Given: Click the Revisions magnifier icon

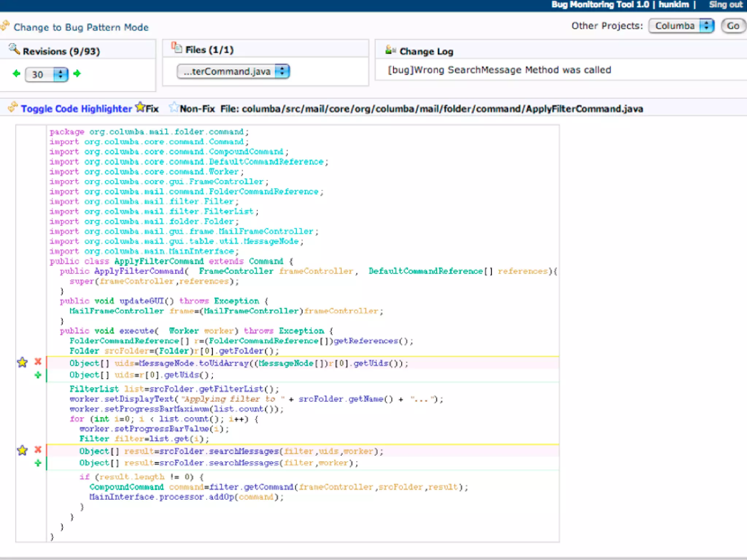Looking at the screenshot, I should 14,49.
